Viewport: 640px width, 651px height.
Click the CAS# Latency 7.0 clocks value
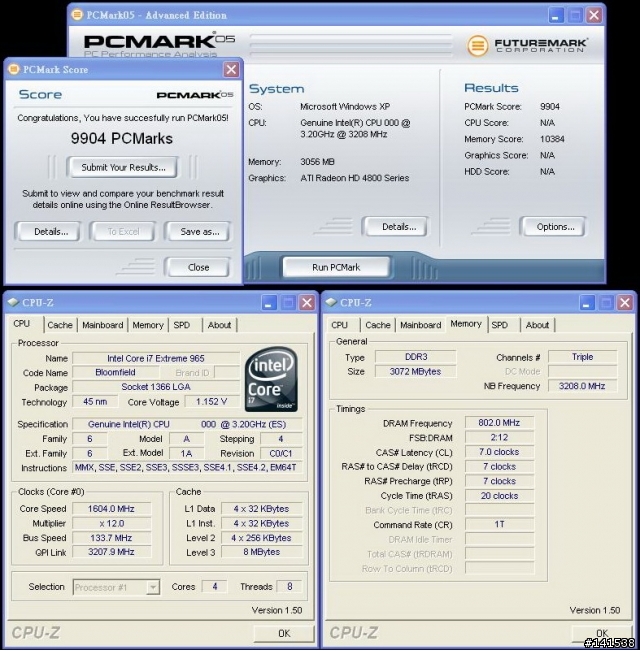pos(499,452)
